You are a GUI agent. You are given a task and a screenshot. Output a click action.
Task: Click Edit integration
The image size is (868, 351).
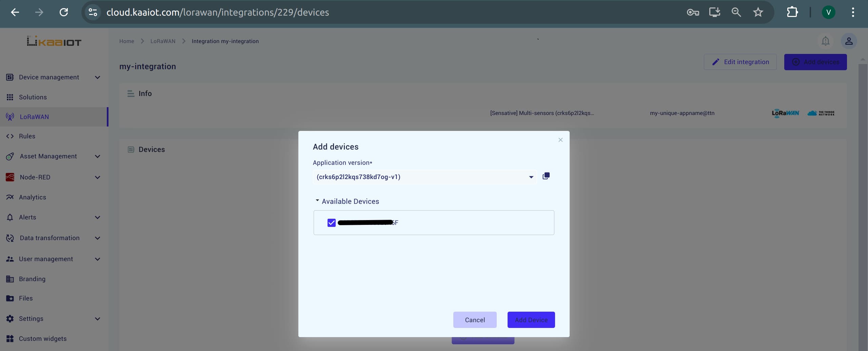740,62
